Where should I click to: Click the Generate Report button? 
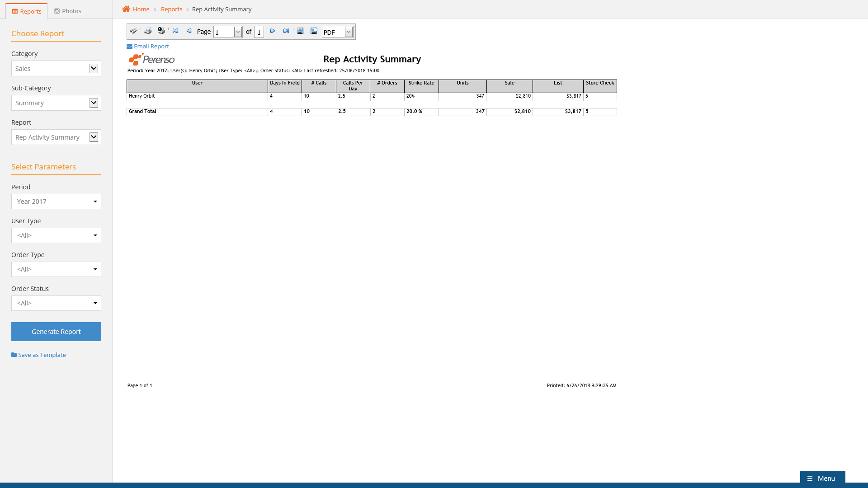tap(56, 332)
